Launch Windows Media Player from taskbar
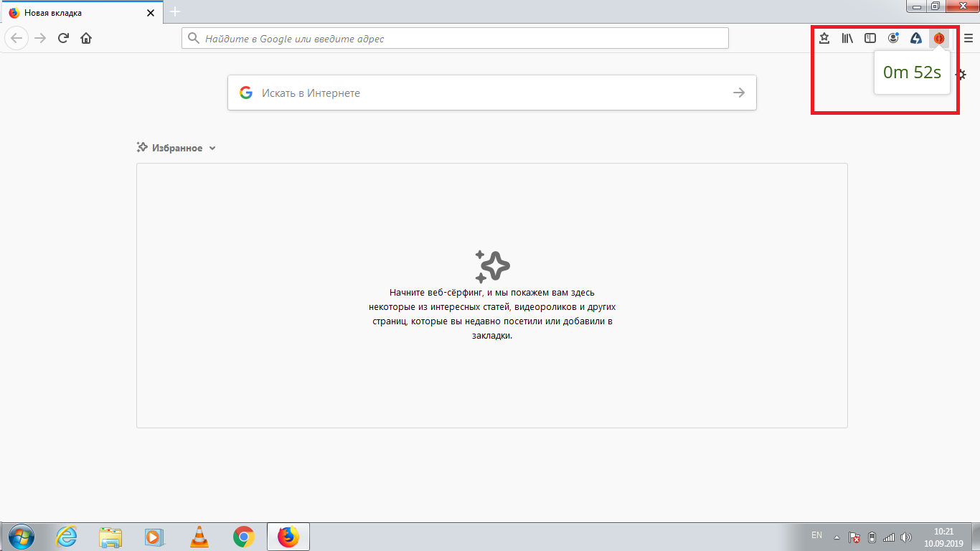 155,537
